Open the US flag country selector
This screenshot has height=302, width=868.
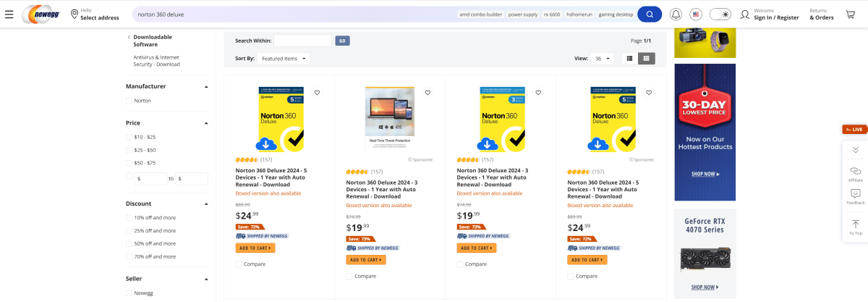point(696,14)
